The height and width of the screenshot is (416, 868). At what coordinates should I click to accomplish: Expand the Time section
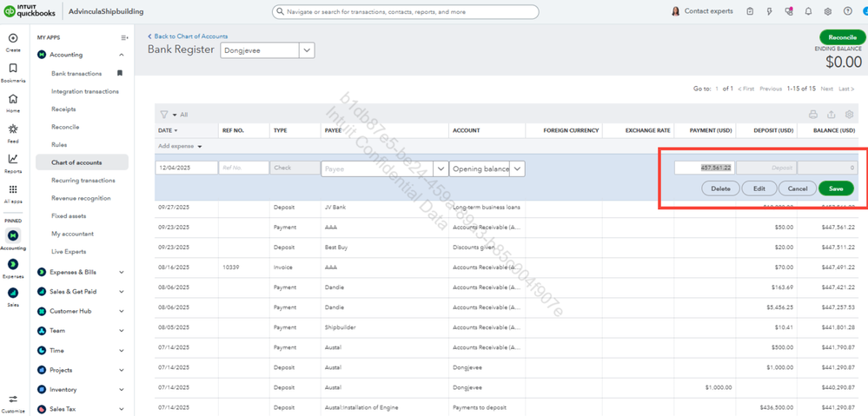point(122,351)
